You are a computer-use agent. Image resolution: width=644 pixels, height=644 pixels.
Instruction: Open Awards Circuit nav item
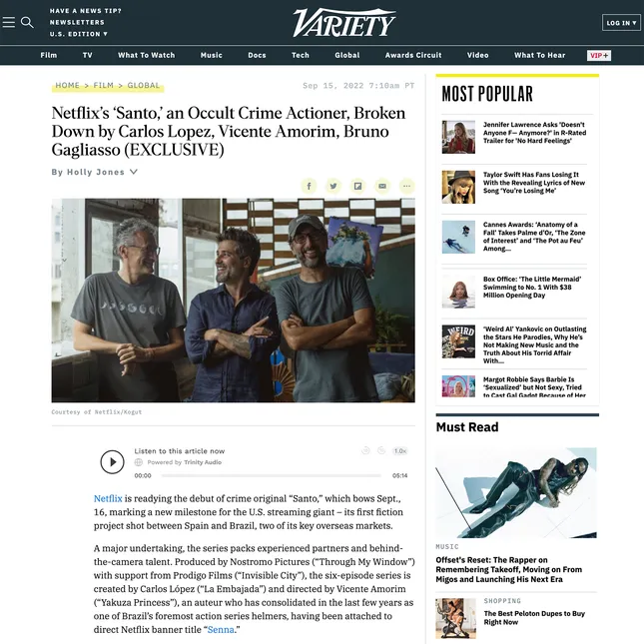(x=413, y=55)
